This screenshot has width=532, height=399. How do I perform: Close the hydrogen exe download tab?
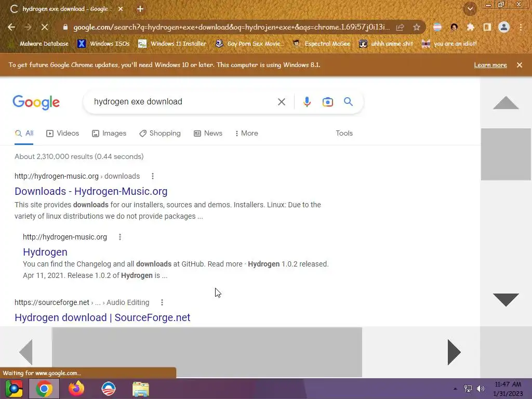(121, 9)
